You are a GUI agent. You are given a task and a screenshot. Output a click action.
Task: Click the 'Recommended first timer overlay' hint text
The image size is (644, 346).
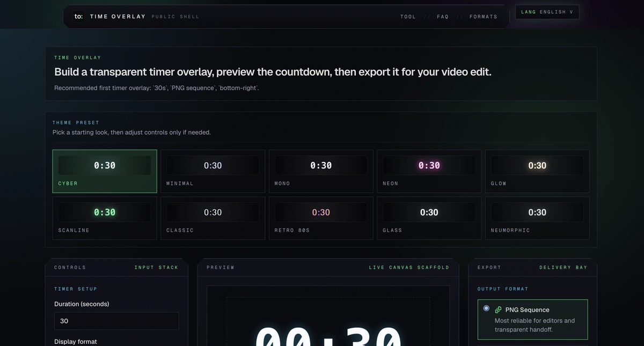(x=157, y=88)
